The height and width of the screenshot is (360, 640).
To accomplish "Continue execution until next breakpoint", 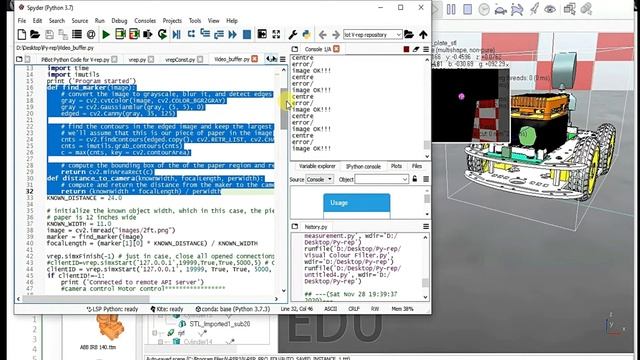I will (x=233, y=34).
